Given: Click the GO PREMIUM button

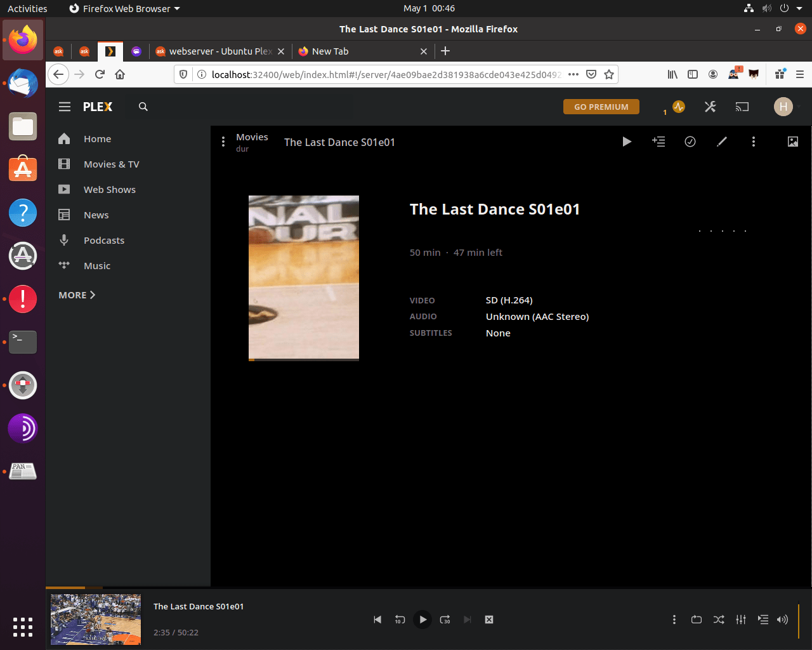Looking at the screenshot, I should click(601, 107).
